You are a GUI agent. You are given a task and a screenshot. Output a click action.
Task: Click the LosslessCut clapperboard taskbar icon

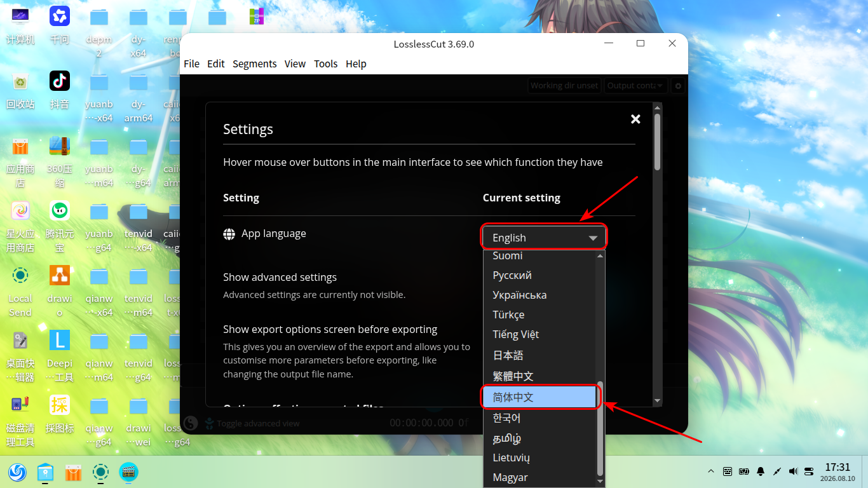pos(129,472)
